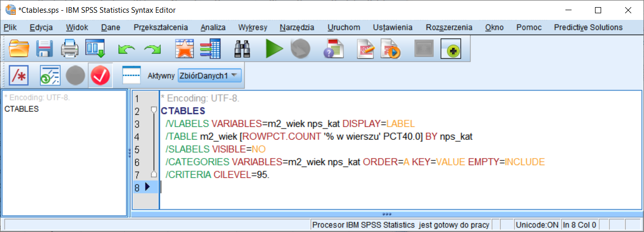This screenshot has width=644, height=232.
Task: Click line number 1 in the gutter
Action: [137, 98]
